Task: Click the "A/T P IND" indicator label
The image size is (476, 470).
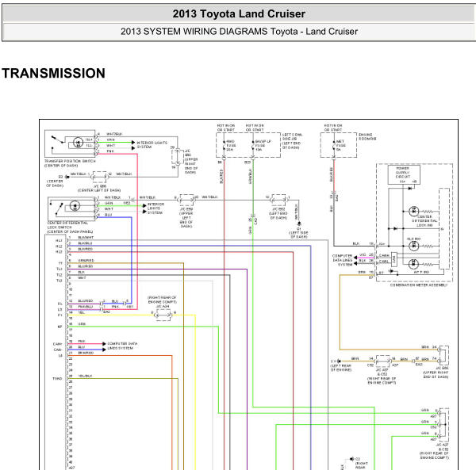Action: tap(421, 272)
